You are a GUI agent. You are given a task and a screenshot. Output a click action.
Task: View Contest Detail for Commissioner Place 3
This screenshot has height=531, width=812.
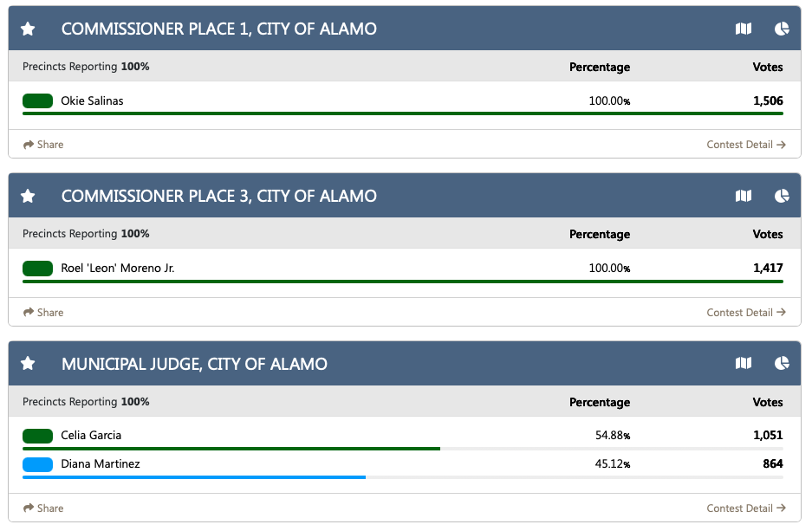point(746,313)
